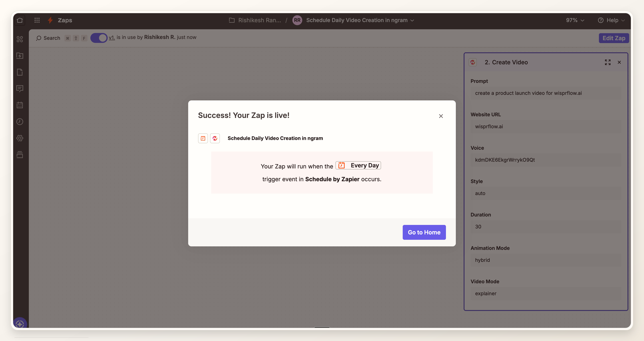Open the Comments icon in sidebar

pos(20,89)
